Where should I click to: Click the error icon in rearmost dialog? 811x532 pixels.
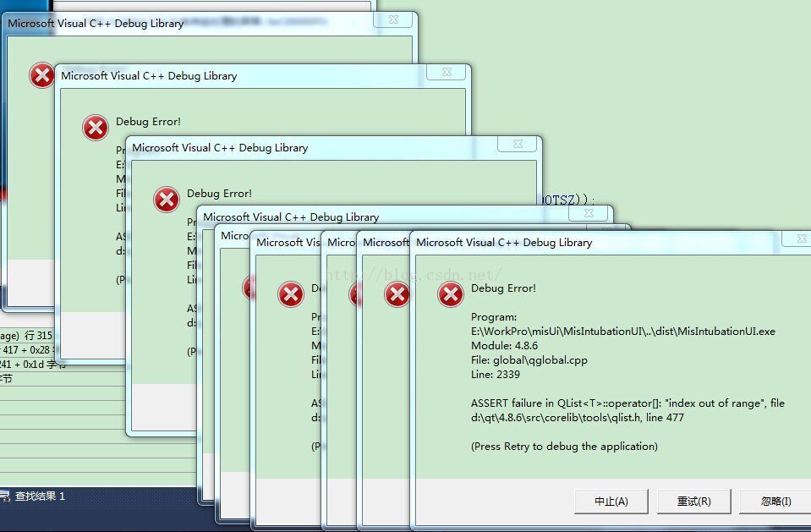coord(41,75)
